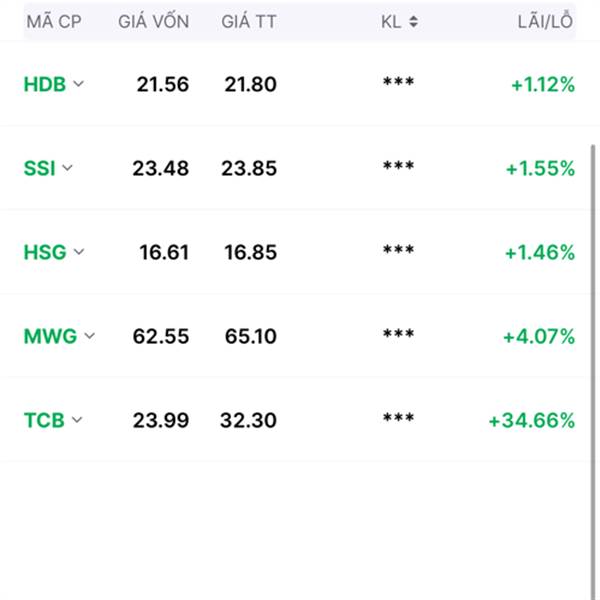Image resolution: width=600 pixels, height=600 pixels.
Task: Reveal hidden KL quantity for HDB
Action: click(398, 82)
